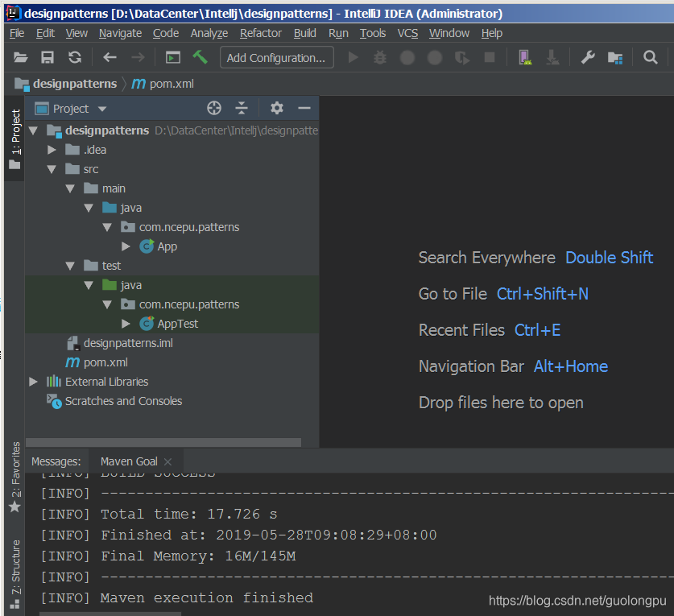The height and width of the screenshot is (616, 674).
Task: Click the SDK Manager download icon
Action: [x=552, y=57]
